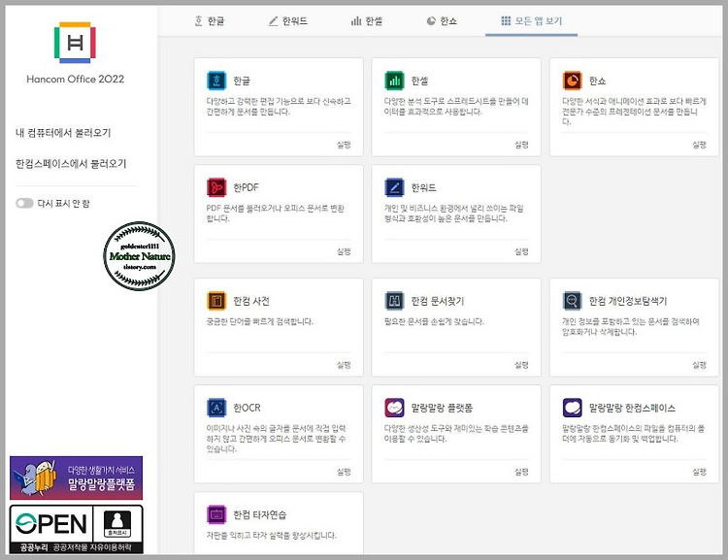Click the 한셀 spreadsheet icon in its card
Image resolution: width=728 pixels, height=560 pixels.
pos(394,81)
